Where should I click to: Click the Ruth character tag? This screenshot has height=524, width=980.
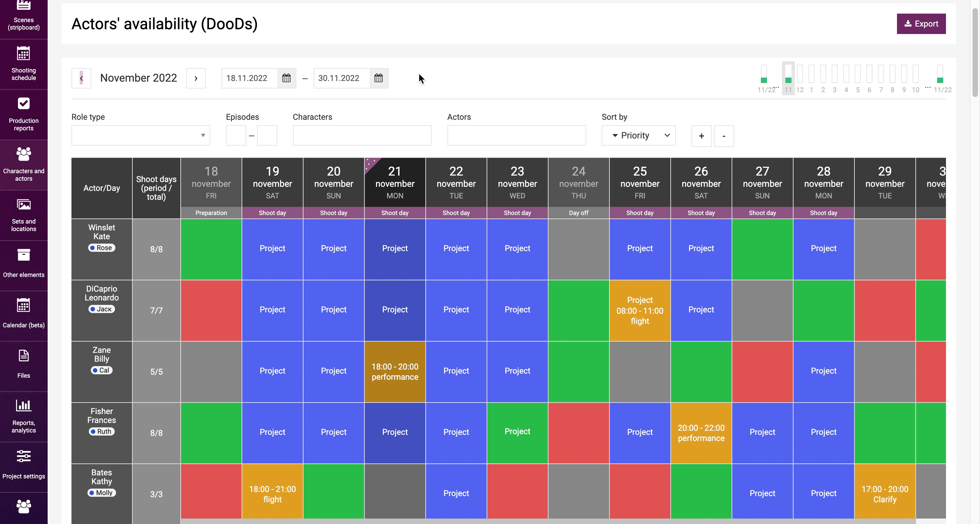(102, 431)
